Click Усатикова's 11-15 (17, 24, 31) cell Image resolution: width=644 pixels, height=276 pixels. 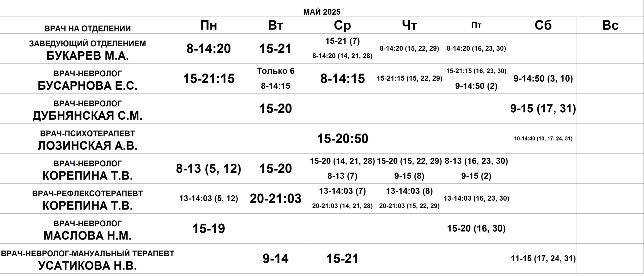543,258
